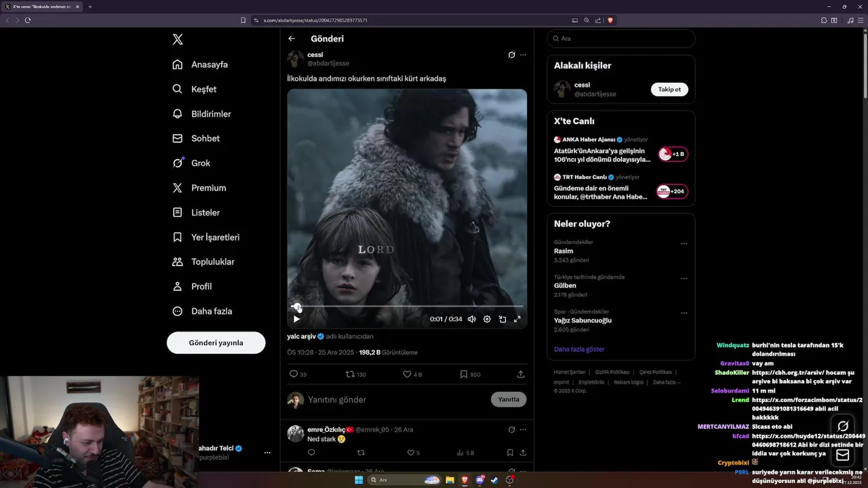Like the post with 4 B likes

pyautogui.click(x=412, y=374)
